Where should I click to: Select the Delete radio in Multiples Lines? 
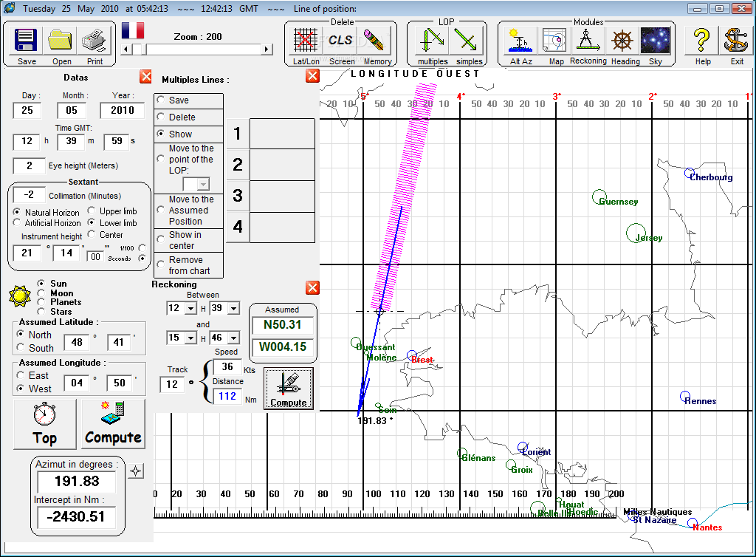pyautogui.click(x=161, y=116)
